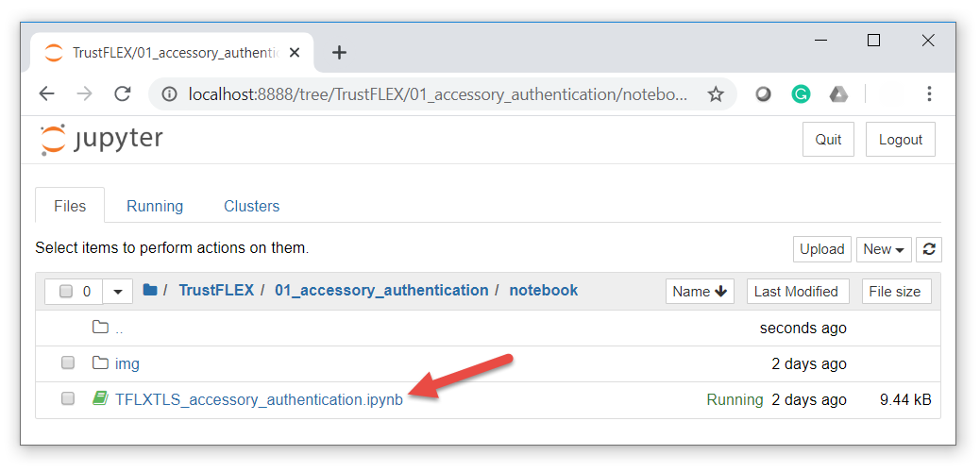The height and width of the screenshot is (472, 980).
Task: Click the parent directory folder icon
Action: coord(100,327)
